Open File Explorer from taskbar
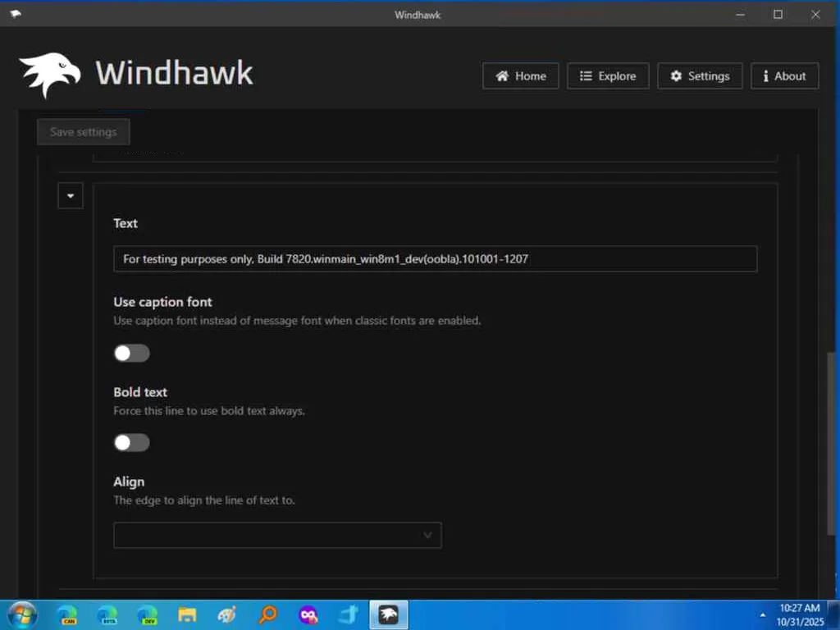The width and height of the screenshot is (840, 630). [187, 614]
